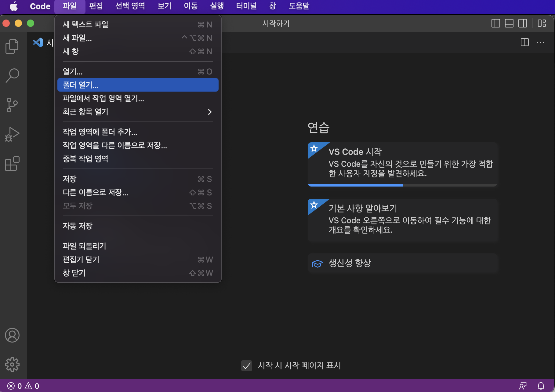Split the editor to the right
The image size is (555, 392).
[525, 42]
